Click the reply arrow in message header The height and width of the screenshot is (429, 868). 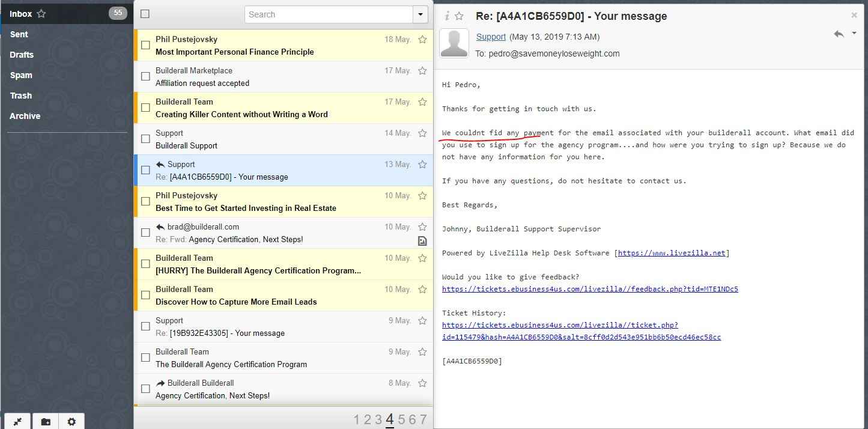pos(839,34)
